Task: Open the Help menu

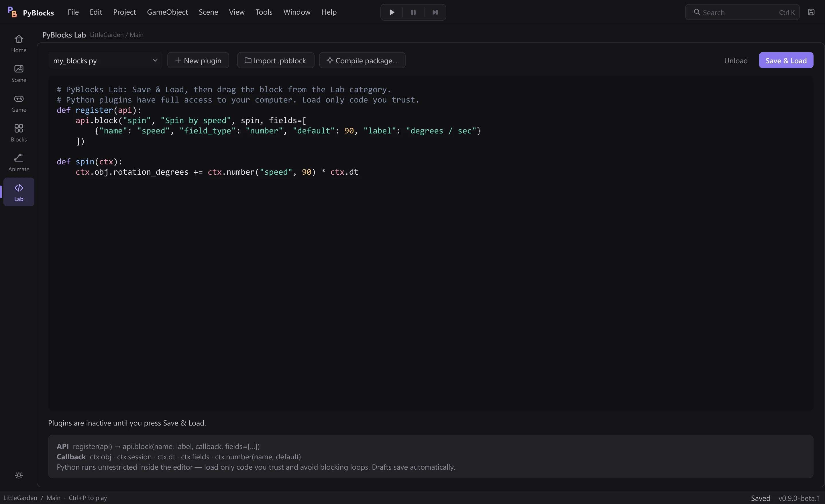Action: (x=329, y=12)
